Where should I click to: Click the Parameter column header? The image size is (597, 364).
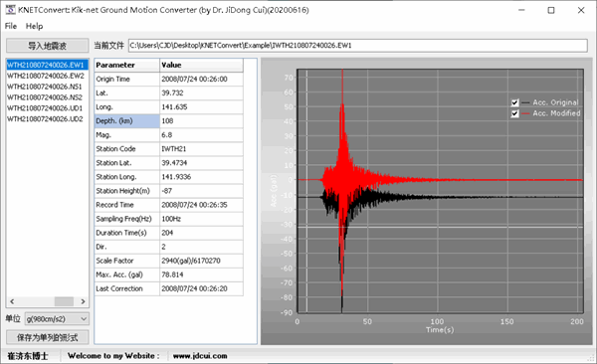(126, 65)
